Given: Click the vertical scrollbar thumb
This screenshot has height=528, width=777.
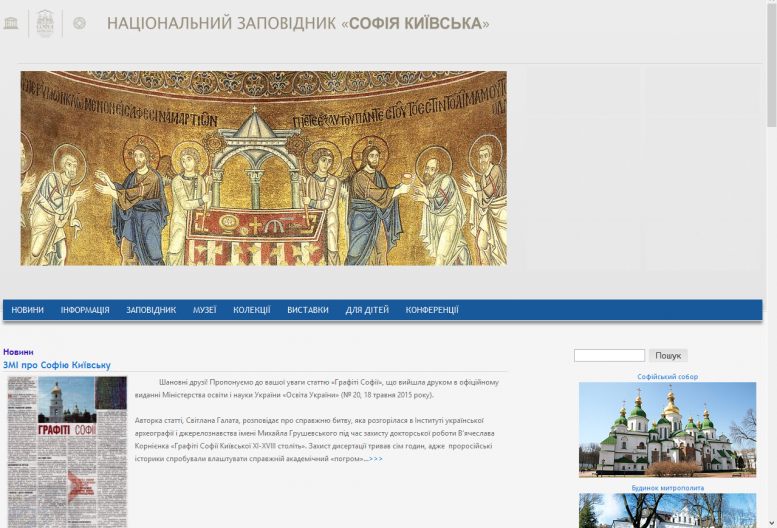Looking at the screenshot, I should pos(772,64).
